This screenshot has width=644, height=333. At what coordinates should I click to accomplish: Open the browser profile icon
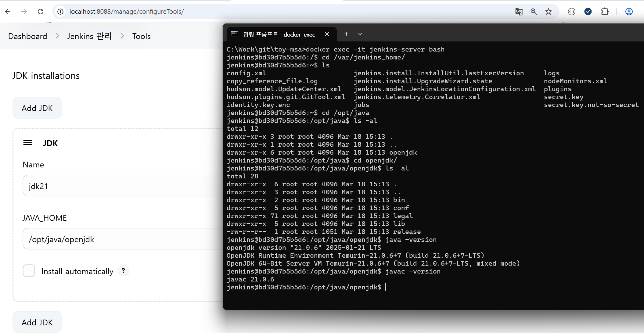[629, 12]
